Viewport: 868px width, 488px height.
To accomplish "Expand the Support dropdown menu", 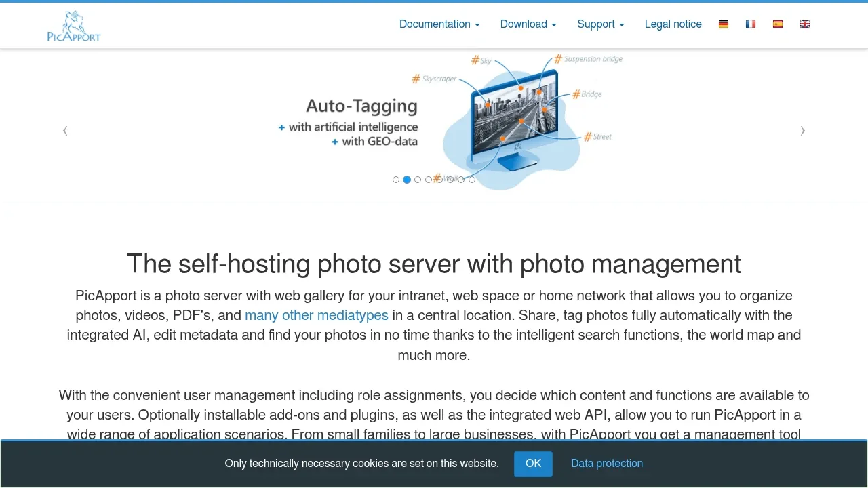I will (x=601, y=24).
